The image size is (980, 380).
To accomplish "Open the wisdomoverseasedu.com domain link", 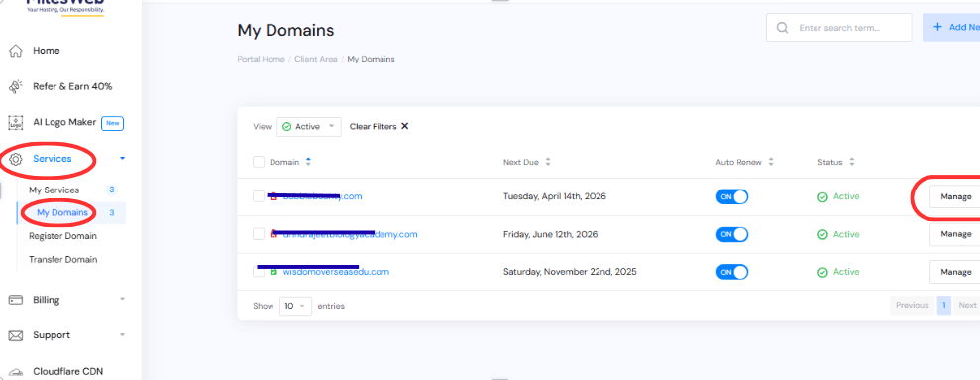I will pyautogui.click(x=336, y=272).
